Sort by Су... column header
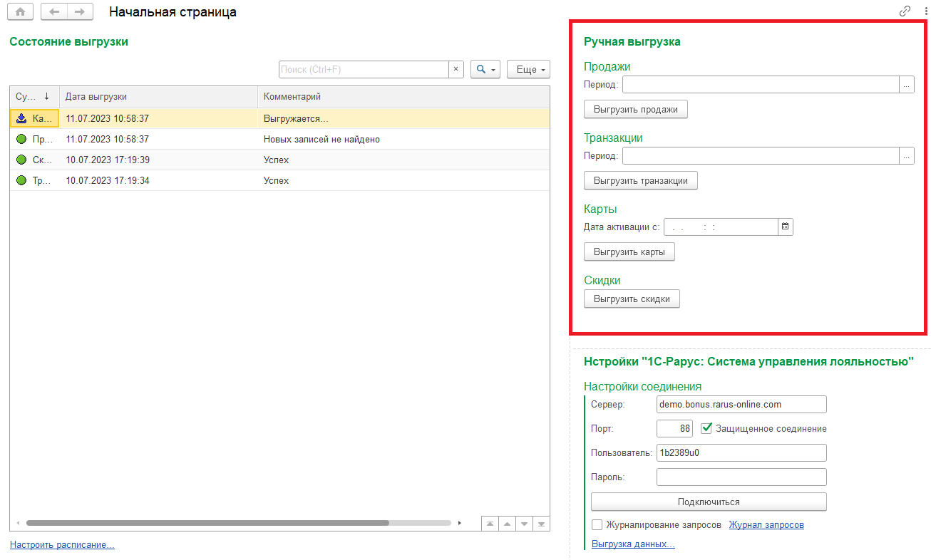The image size is (931, 560). click(x=34, y=97)
